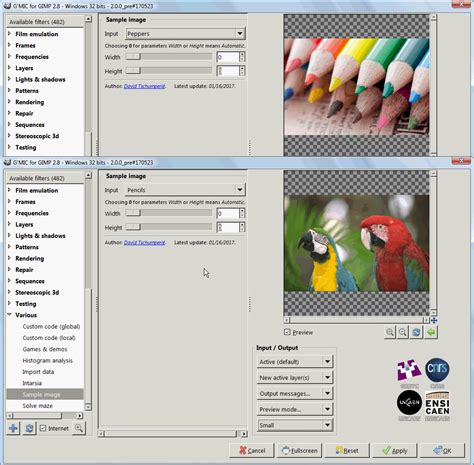Viewport: 474px width, 465px height.
Task: Click the Cancel button
Action: [252, 451]
